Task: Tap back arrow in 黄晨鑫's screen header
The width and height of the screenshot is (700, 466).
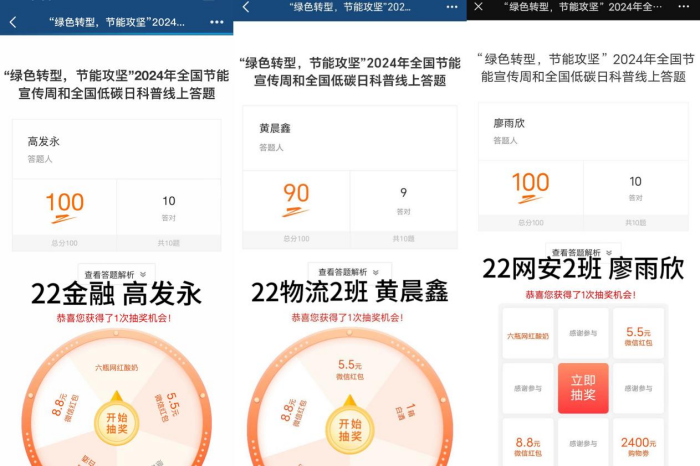Action: click(245, 7)
